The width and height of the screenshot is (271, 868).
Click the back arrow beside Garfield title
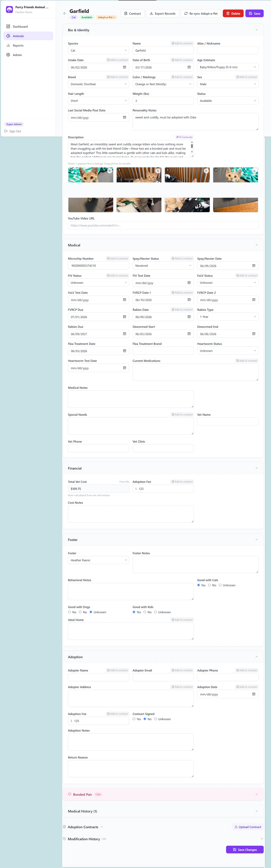(x=65, y=14)
